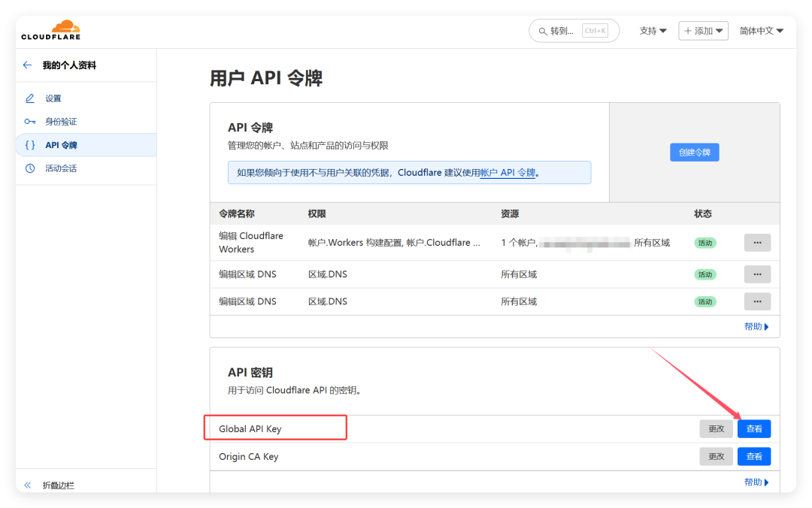Open options menu for first 编辑区域 DNS token
The height and width of the screenshot is (508, 812).
[757, 274]
